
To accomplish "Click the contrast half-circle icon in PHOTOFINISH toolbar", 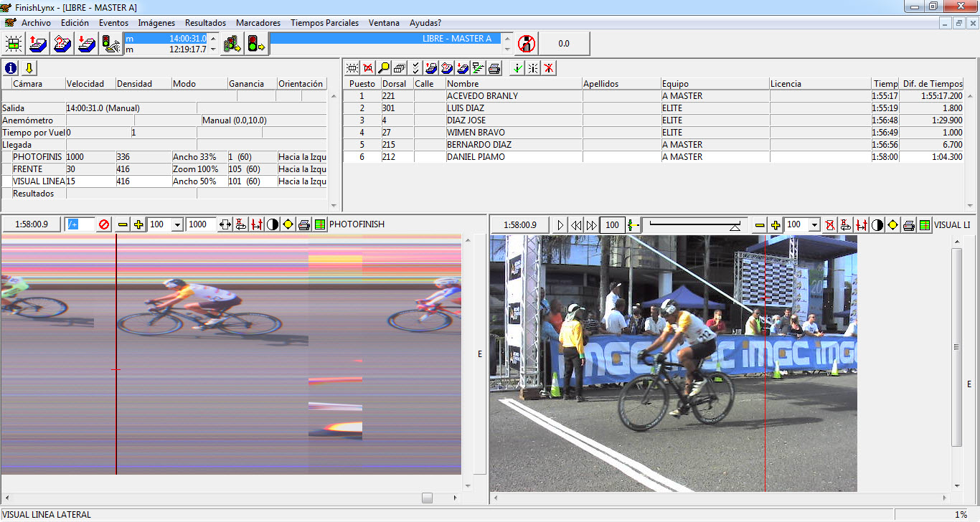I will (x=273, y=224).
